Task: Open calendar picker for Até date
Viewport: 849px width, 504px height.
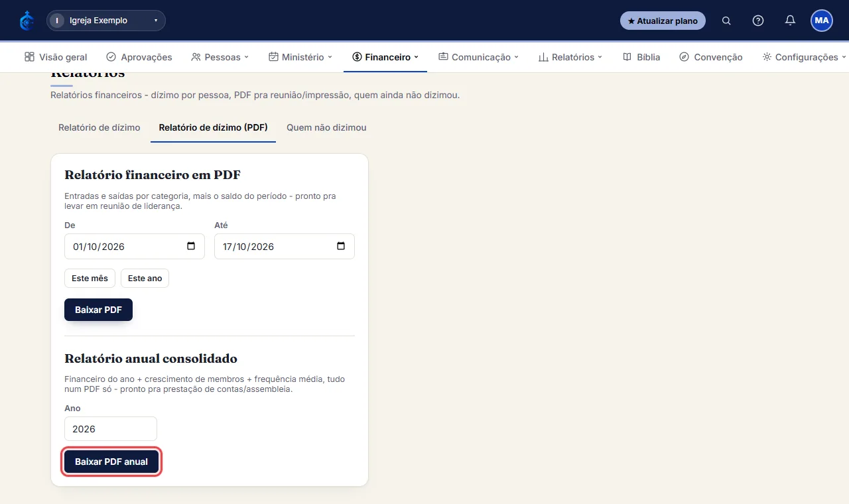Action: click(x=341, y=246)
